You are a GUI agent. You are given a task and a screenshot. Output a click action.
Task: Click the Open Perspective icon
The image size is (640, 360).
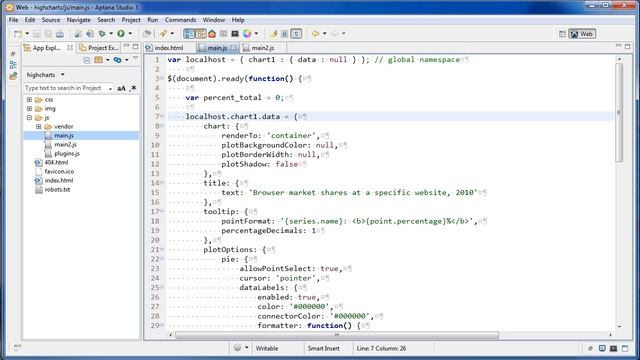point(562,34)
